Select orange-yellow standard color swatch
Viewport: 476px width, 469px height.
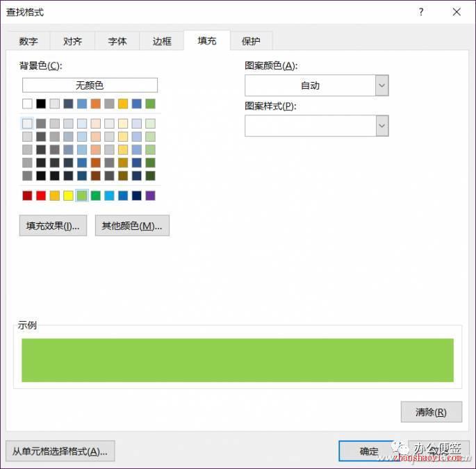pyautogui.click(x=55, y=195)
